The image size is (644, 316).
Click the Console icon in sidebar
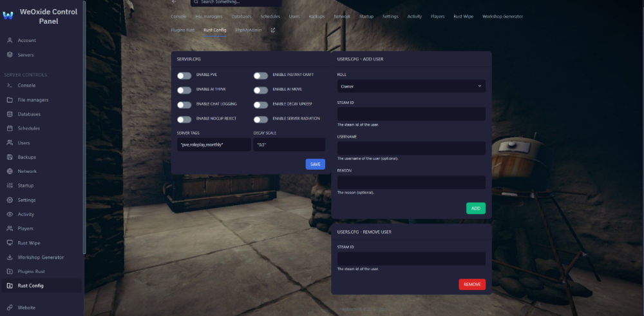10,85
